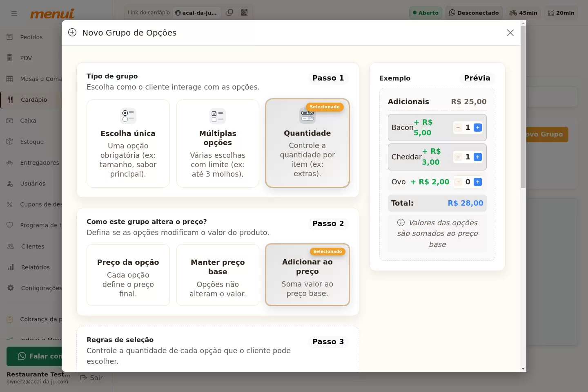
Task: Click the Adicionais R$ 25,00 price
Action: 469,102
